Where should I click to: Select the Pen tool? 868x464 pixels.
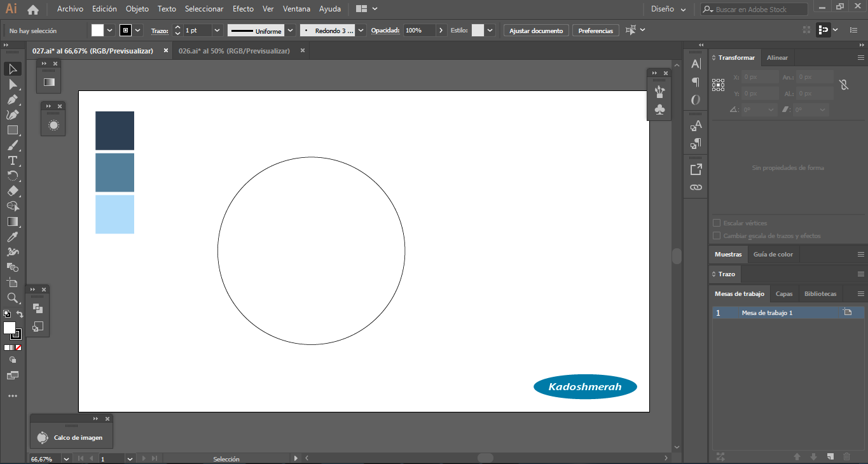point(13,99)
